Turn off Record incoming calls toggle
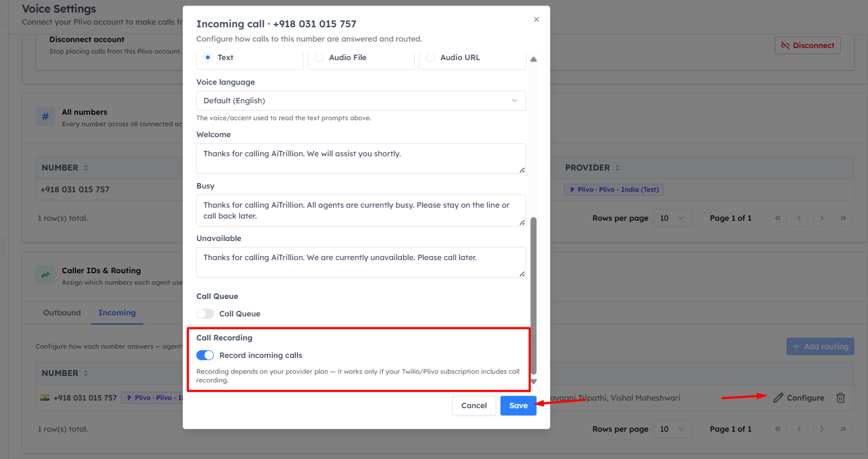868x459 pixels. [205, 355]
